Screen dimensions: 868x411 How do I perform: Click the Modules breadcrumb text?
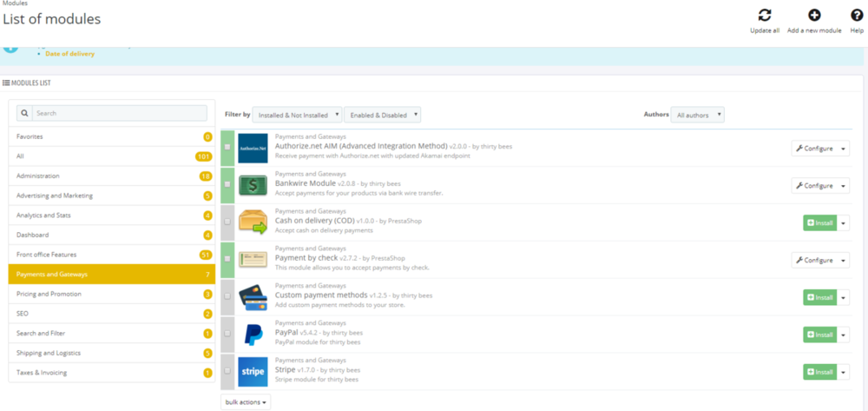click(x=16, y=3)
